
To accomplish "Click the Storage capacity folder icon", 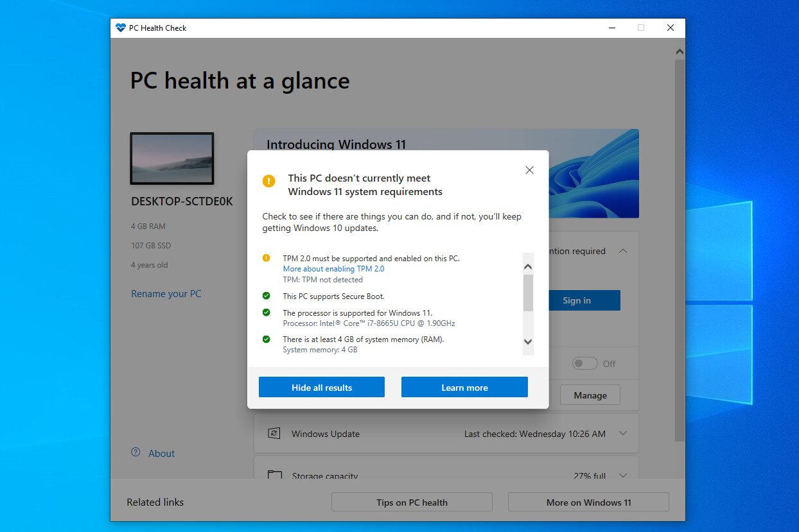I will pyautogui.click(x=274, y=476).
